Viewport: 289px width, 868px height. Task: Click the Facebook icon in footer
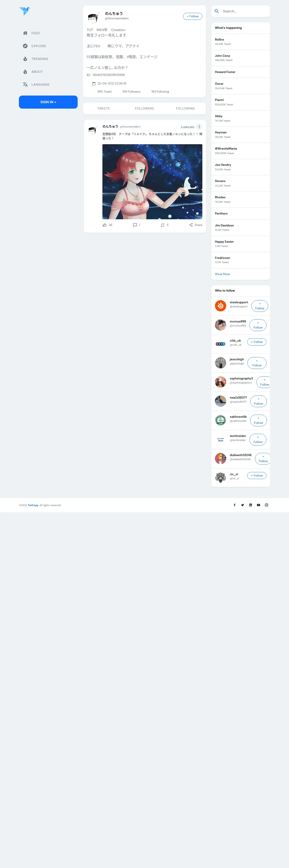(235, 505)
